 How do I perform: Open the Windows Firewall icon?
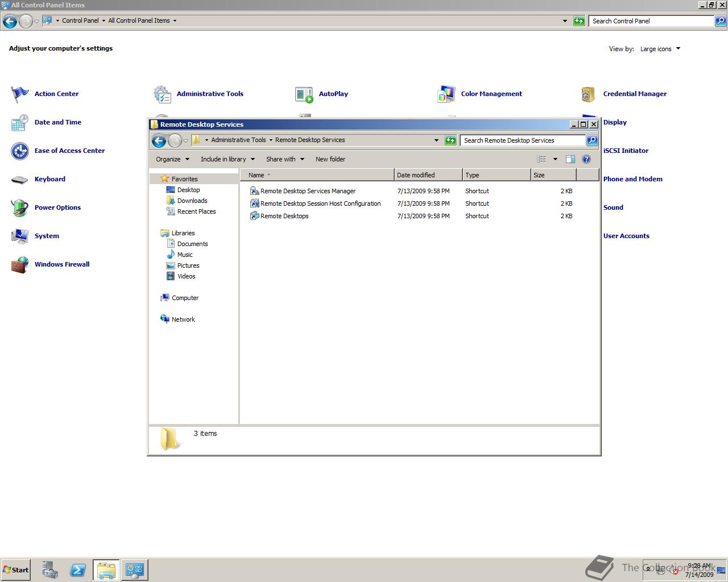pyautogui.click(x=20, y=265)
